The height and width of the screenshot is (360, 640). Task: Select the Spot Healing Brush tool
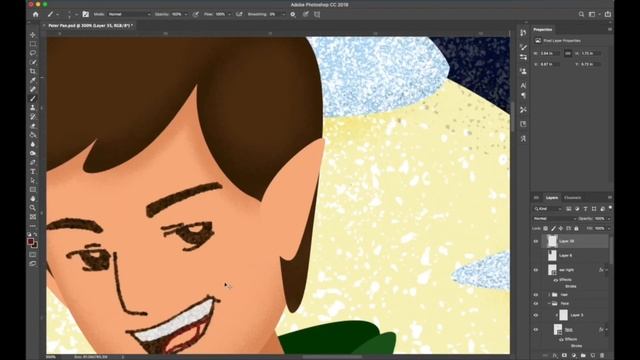33,89
